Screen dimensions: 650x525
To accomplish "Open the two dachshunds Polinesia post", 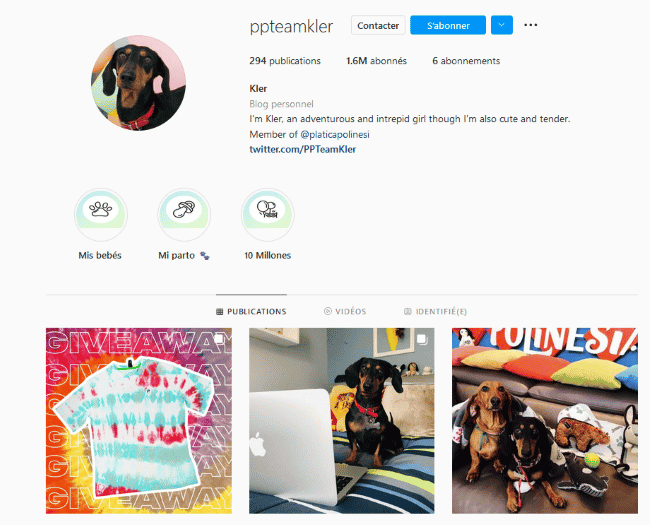I will [x=545, y=421].
